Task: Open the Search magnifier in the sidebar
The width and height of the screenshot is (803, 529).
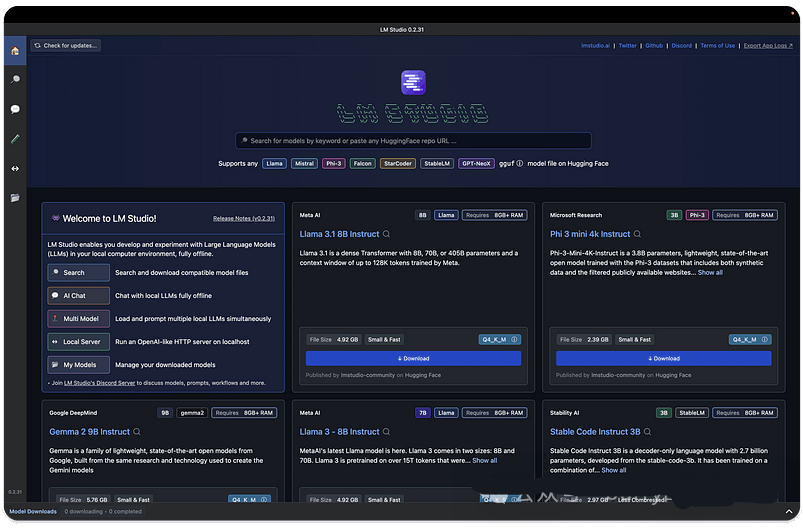Action: point(15,79)
